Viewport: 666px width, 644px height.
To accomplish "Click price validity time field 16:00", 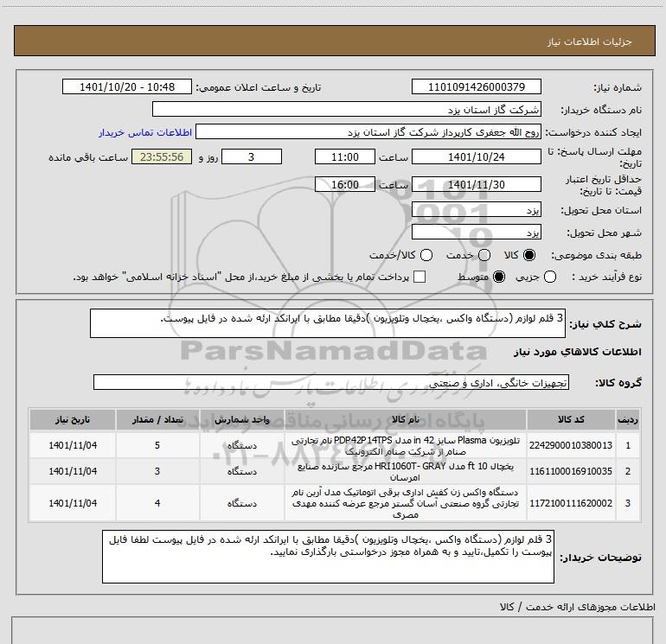I will (345, 184).
